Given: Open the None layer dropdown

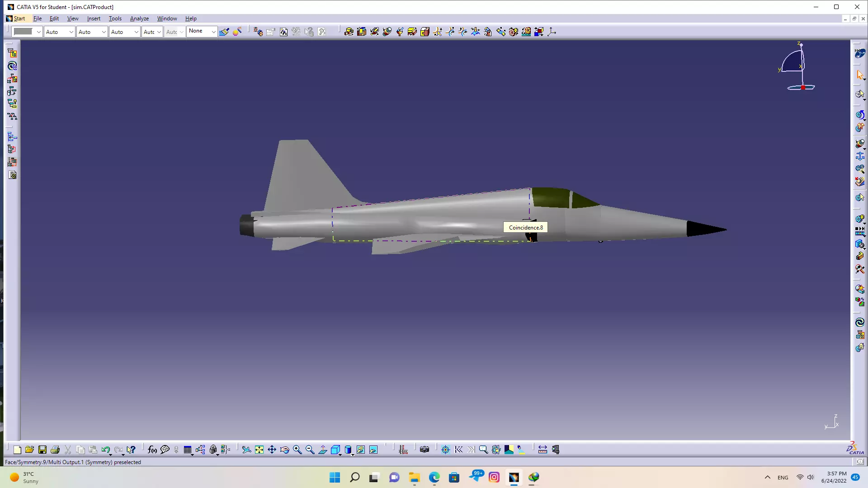Looking at the screenshot, I should coord(213,32).
